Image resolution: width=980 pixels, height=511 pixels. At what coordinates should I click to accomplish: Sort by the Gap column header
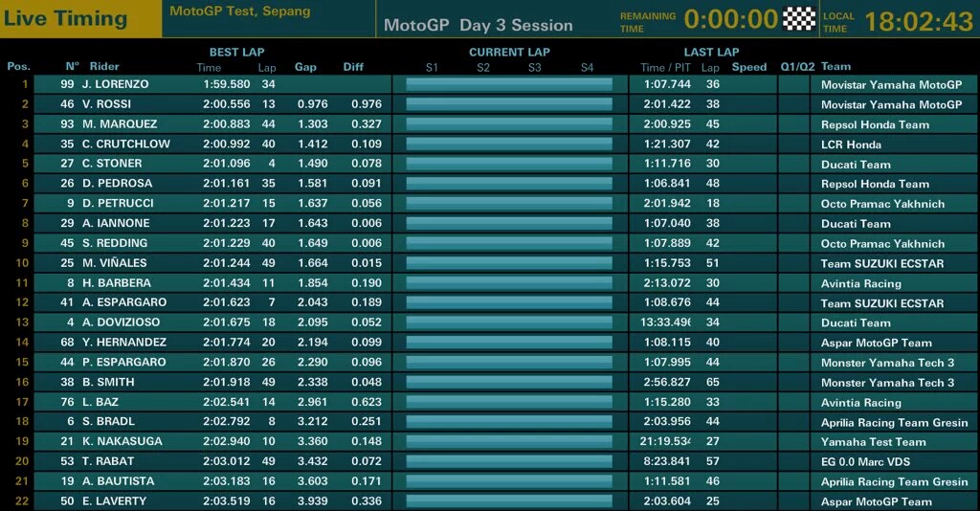pos(305,67)
